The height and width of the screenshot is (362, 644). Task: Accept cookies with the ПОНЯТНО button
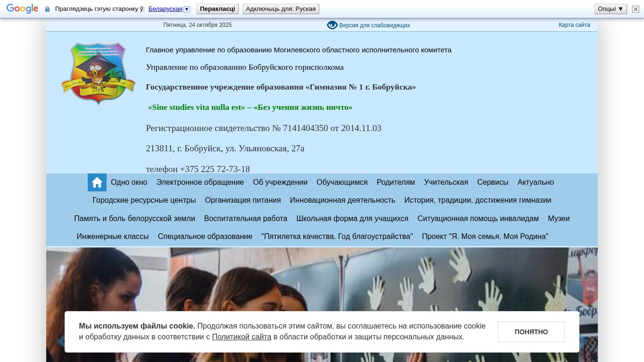click(x=531, y=332)
